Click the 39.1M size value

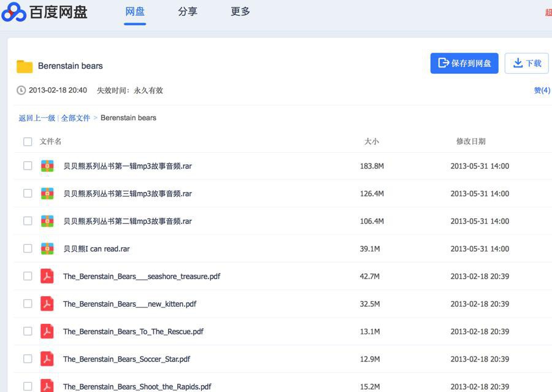pos(370,248)
